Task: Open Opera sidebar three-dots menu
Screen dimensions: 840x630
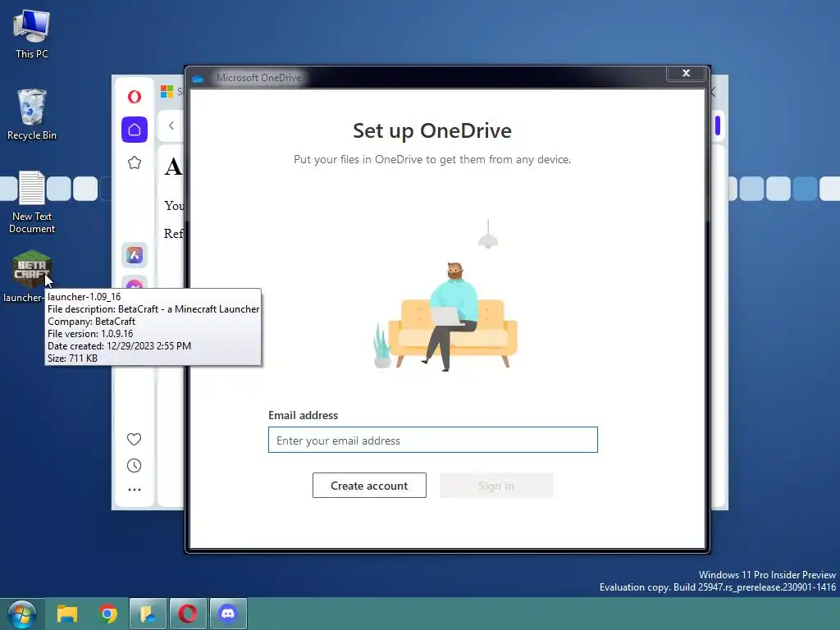Action: click(x=134, y=490)
